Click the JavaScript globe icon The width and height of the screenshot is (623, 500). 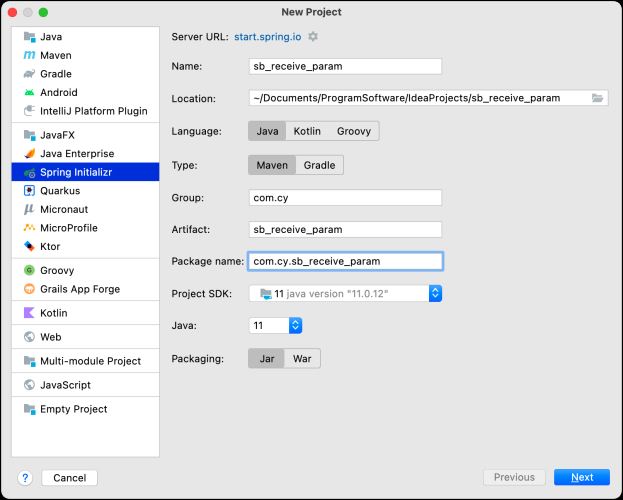[x=29, y=385]
